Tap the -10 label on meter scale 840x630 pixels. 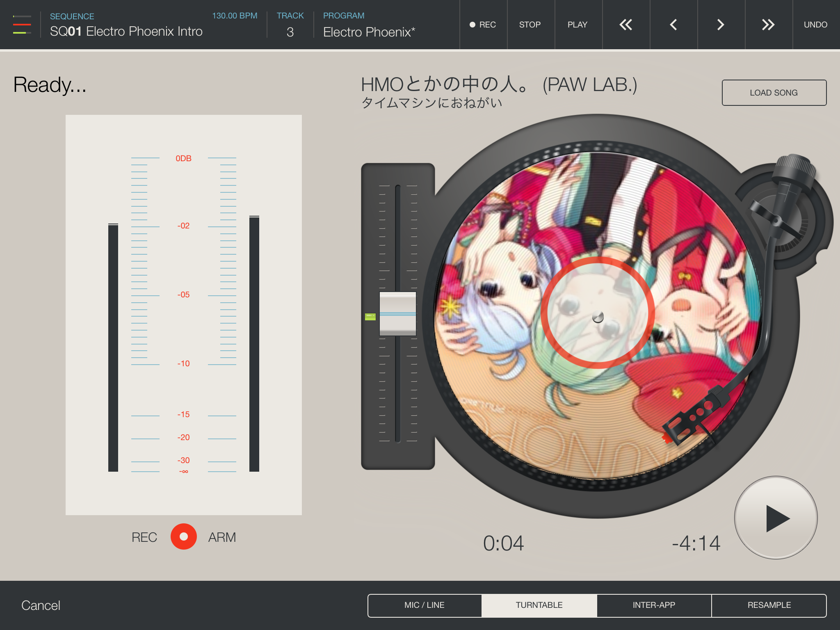coord(183,363)
